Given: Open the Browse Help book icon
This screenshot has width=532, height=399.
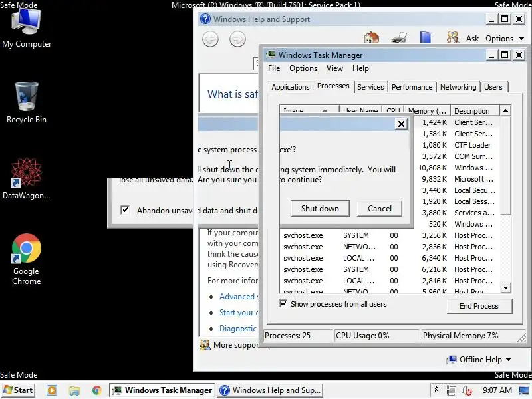Looking at the screenshot, I should click(x=426, y=37).
